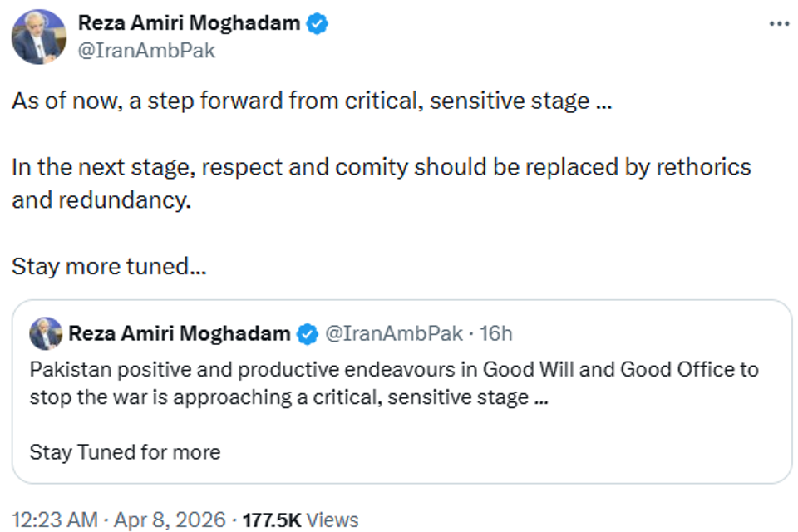Open the three-dot more options menu
798x532 pixels.
pos(778,23)
